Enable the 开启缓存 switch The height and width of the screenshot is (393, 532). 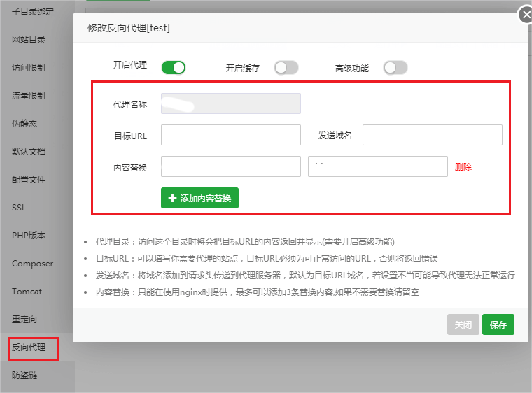pos(286,67)
